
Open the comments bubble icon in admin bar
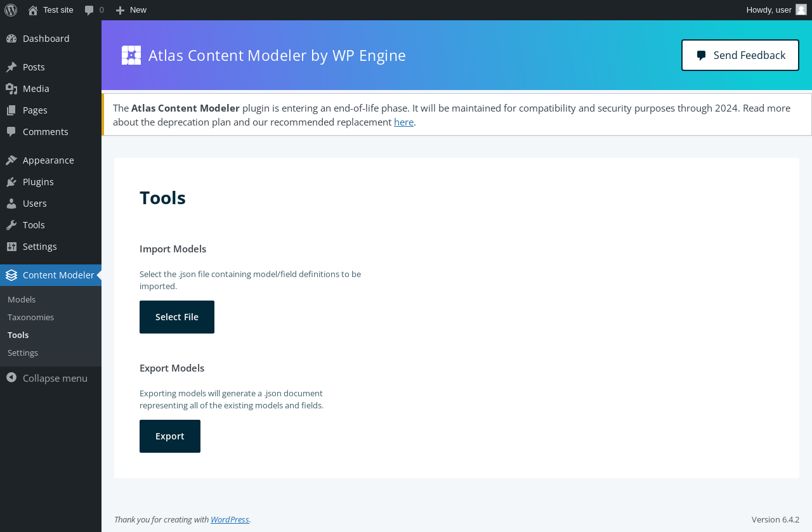coord(89,10)
